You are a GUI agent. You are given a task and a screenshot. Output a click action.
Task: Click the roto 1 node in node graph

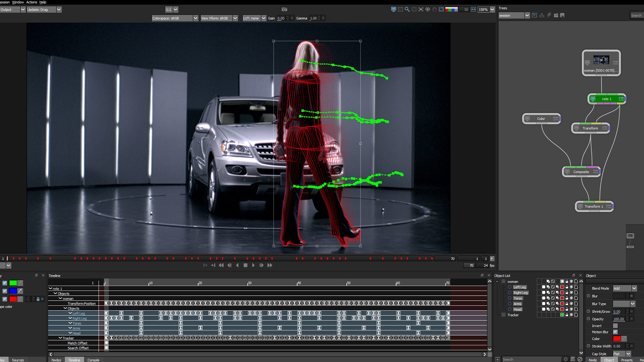point(606,98)
